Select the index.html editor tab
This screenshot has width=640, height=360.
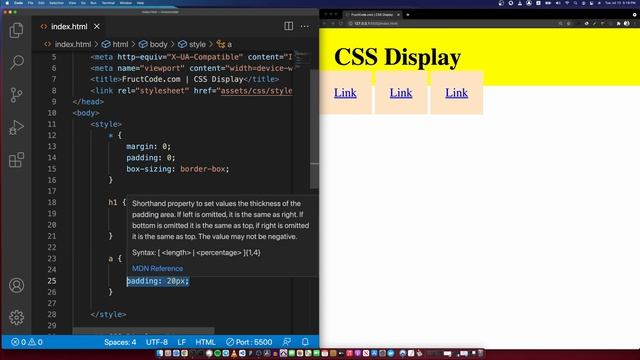click(69, 27)
